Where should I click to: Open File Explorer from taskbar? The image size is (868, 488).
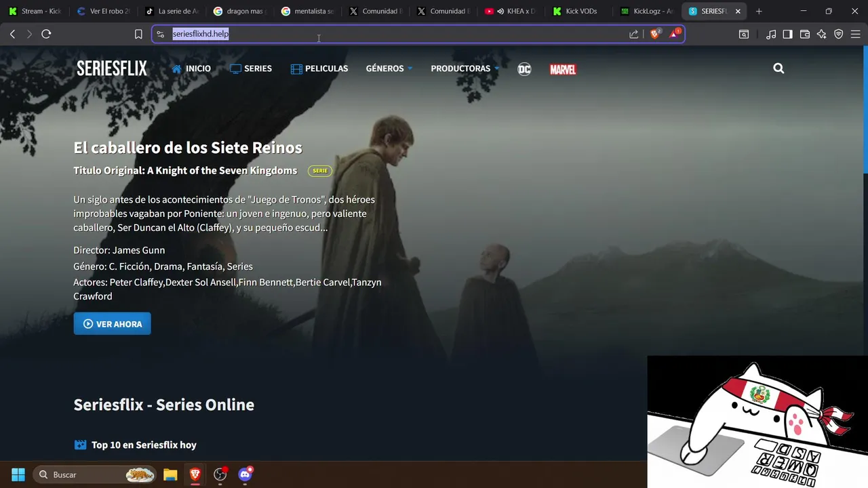[x=170, y=474]
